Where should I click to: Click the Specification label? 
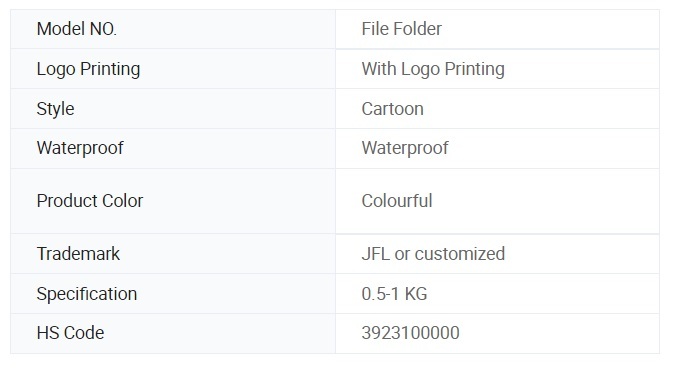coord(87,294)
